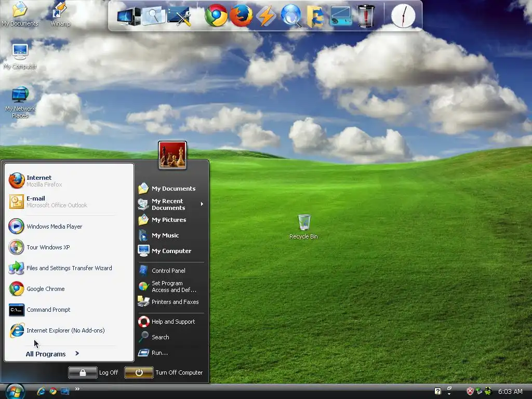Open Printers and Faxes
The width and height of the screenshot is (532, 399).
(171, 302)
